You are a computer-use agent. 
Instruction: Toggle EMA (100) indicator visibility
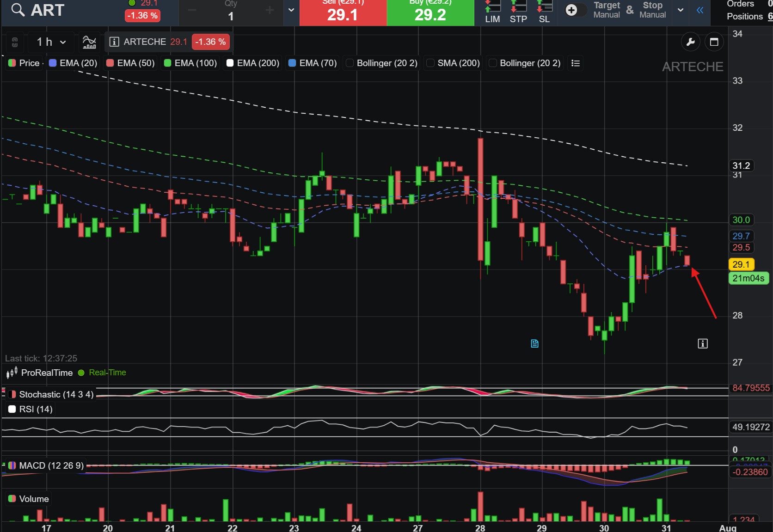click(191, 63)
